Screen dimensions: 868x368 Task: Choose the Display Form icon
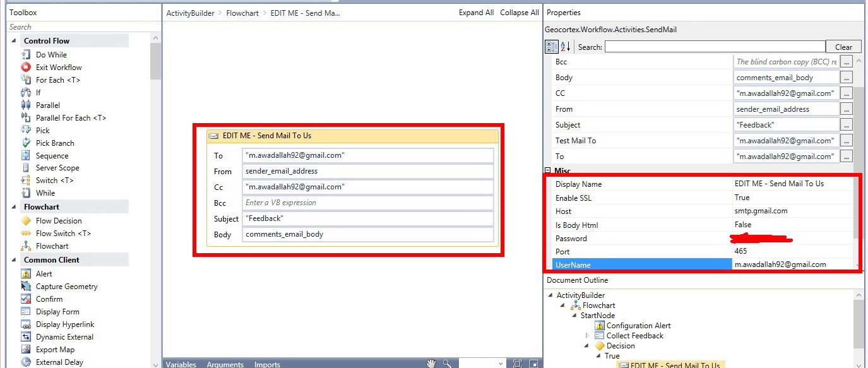pyautogui.click(x=26, y=312)
